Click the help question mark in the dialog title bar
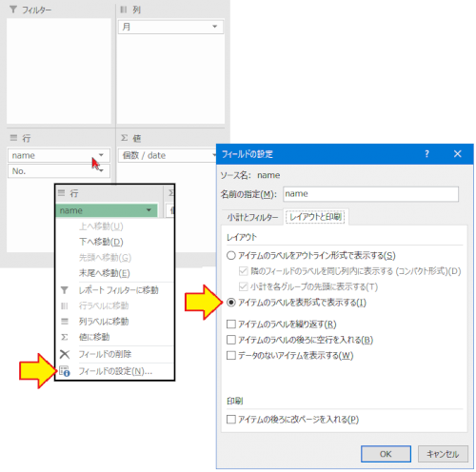476x472 pixels. [x=426, y=154]
